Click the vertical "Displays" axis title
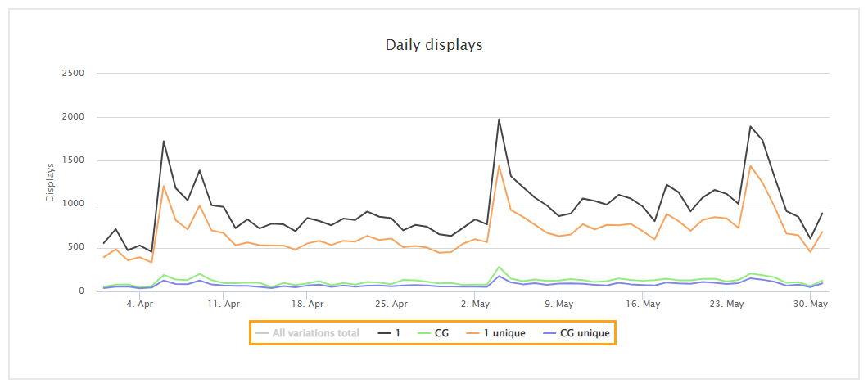The width and height of the screenshot is (868, 388). point(50,182)
